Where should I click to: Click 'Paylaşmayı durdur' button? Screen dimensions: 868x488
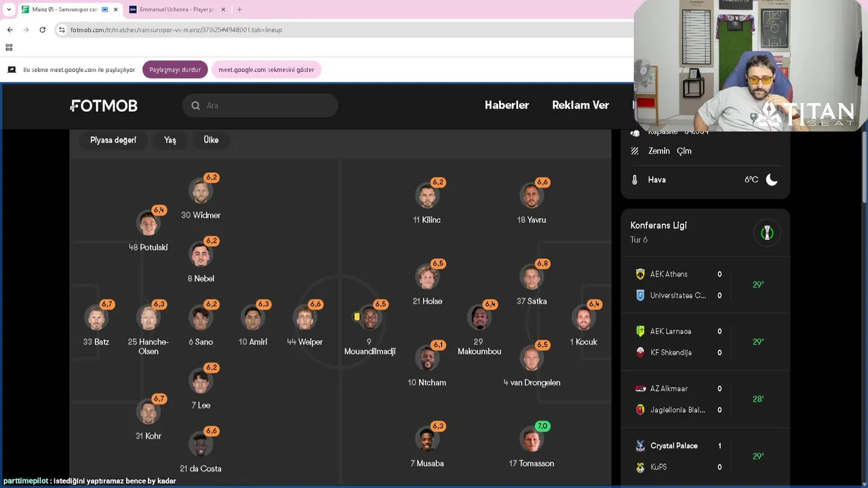point(175,70)
